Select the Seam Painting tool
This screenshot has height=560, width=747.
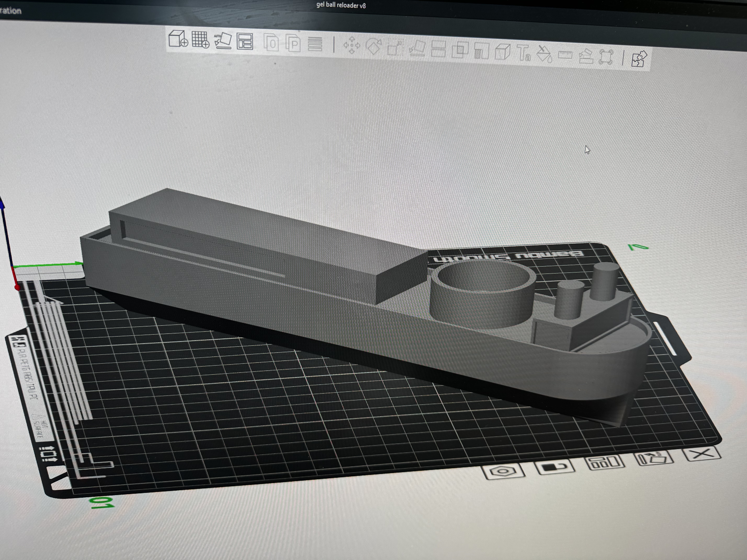pyautogui.click(x=502, y=52)
